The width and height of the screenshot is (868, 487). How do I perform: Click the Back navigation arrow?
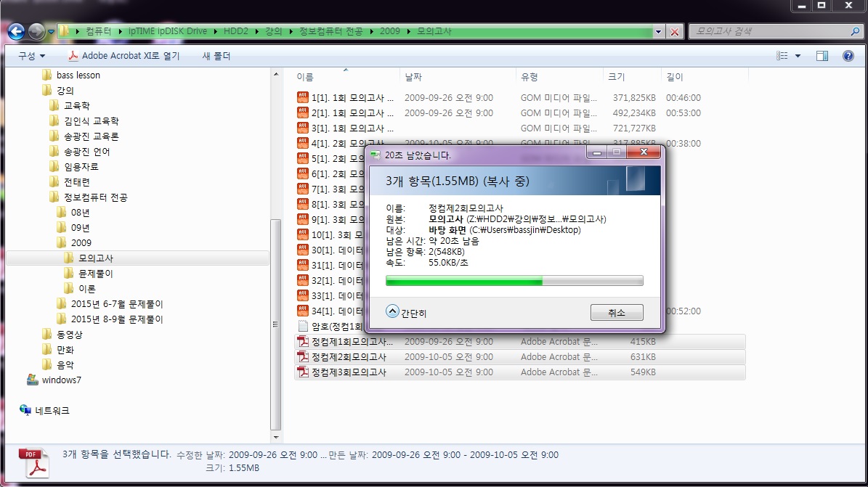pos(16,31)
